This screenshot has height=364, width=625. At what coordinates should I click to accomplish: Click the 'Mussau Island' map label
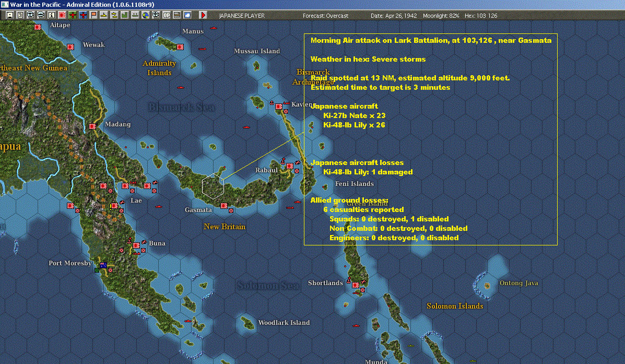click(257, 51)
